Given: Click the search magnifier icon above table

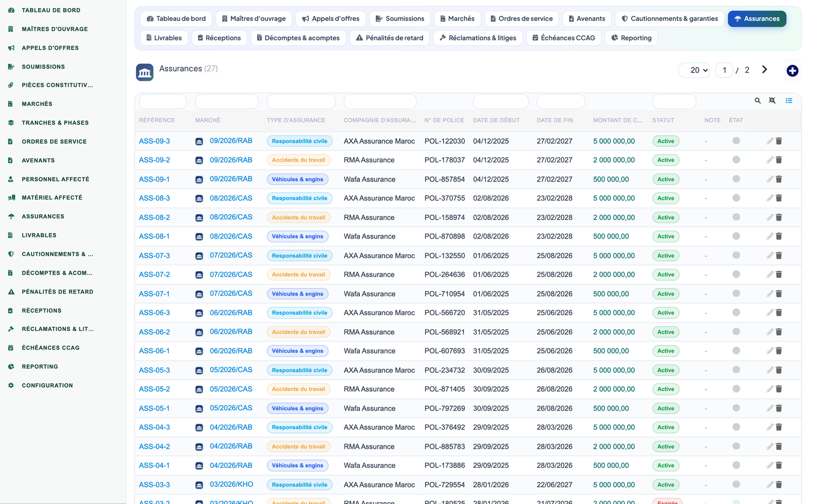Looking at the screenshot, I should click(x=757, y=100).
